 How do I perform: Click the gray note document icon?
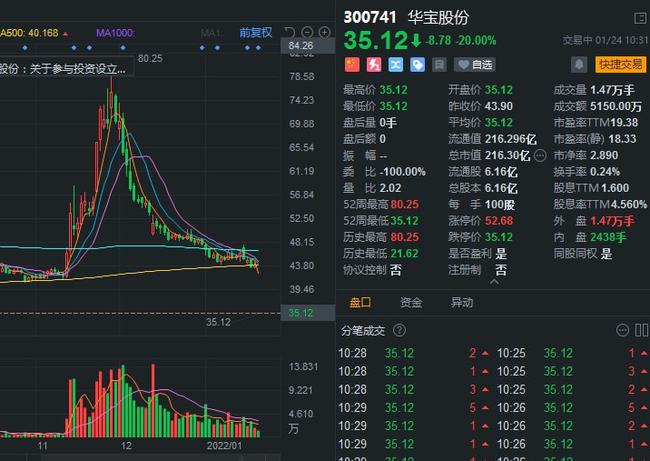439,65
